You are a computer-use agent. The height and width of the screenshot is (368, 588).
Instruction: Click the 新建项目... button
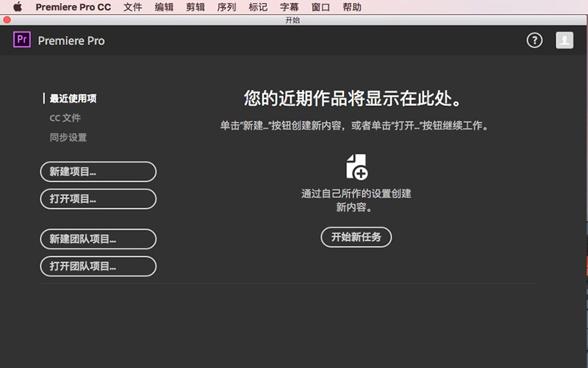[x=98, y=171]
